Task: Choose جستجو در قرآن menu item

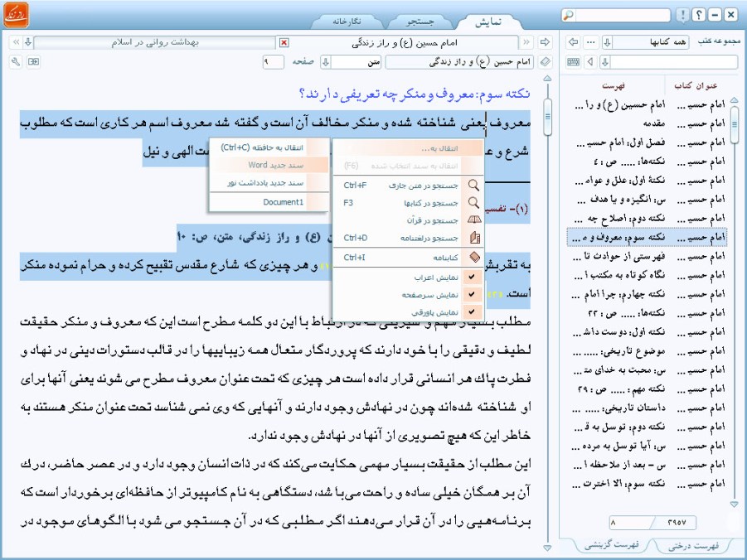Action: (408, 220)
